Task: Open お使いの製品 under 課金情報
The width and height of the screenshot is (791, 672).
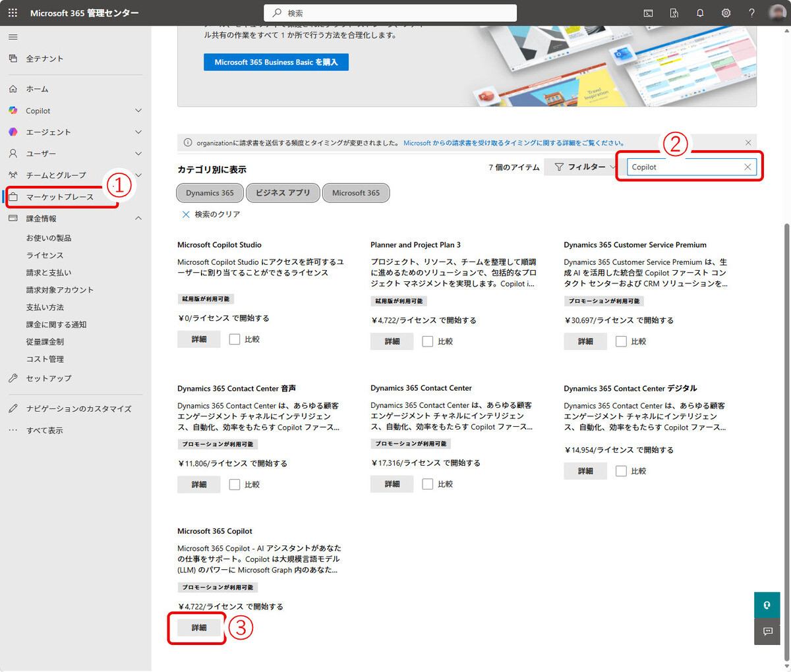Action: (49, 238)
